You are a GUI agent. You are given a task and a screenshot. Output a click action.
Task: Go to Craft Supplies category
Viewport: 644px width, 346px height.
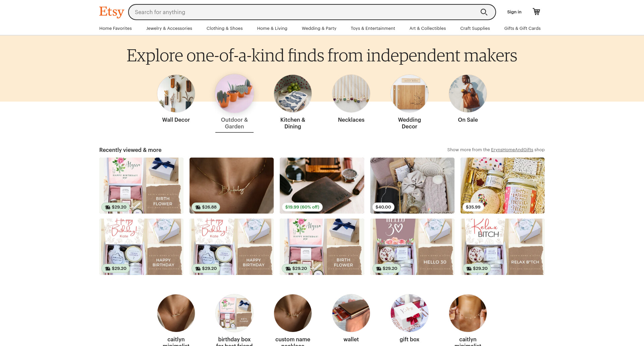tap(475, 28)
